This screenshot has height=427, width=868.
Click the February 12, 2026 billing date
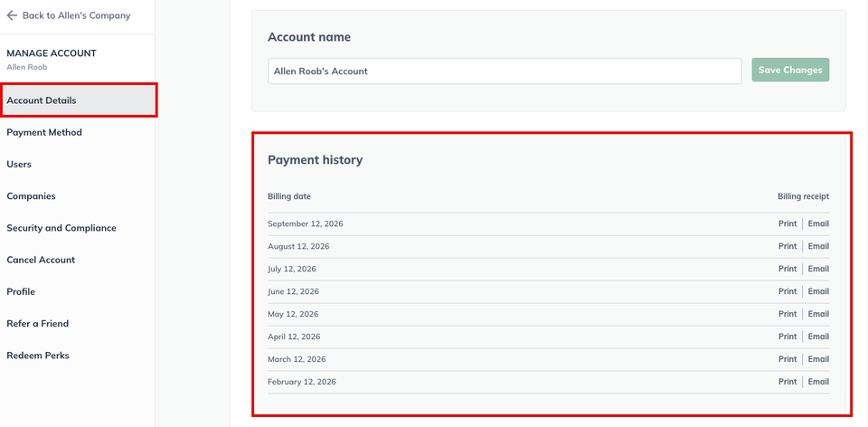[302, 382]
